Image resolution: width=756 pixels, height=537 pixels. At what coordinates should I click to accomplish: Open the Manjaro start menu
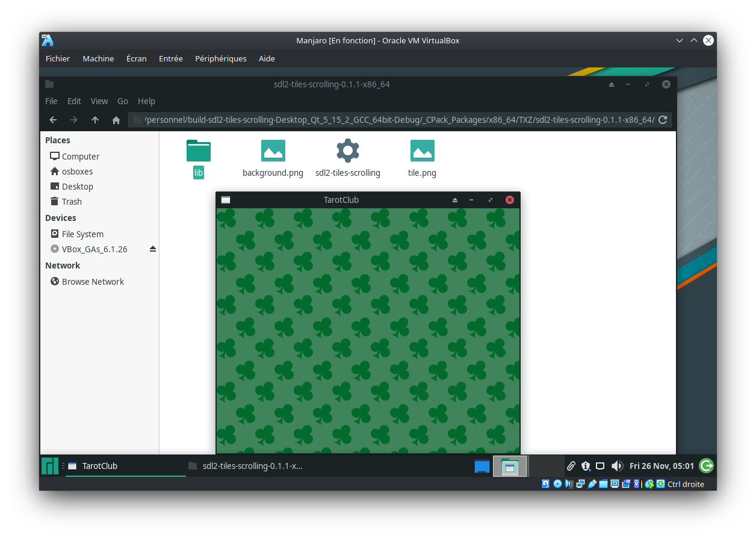click(x=50, y=466)
